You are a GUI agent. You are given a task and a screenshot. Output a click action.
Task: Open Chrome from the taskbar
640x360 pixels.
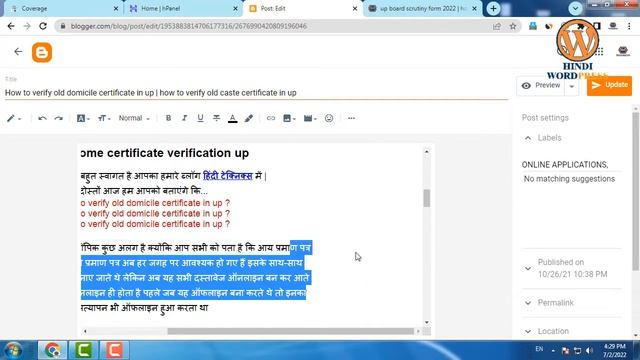pyautogui.click(x=52, y=350)
